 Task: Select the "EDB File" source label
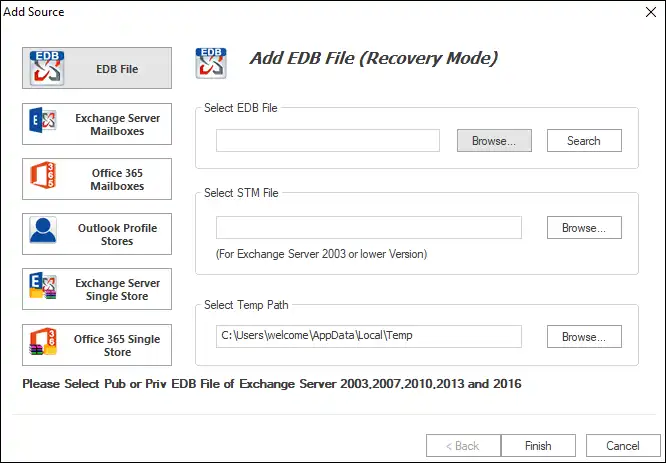pyautogui.click(x=117, y=69)
